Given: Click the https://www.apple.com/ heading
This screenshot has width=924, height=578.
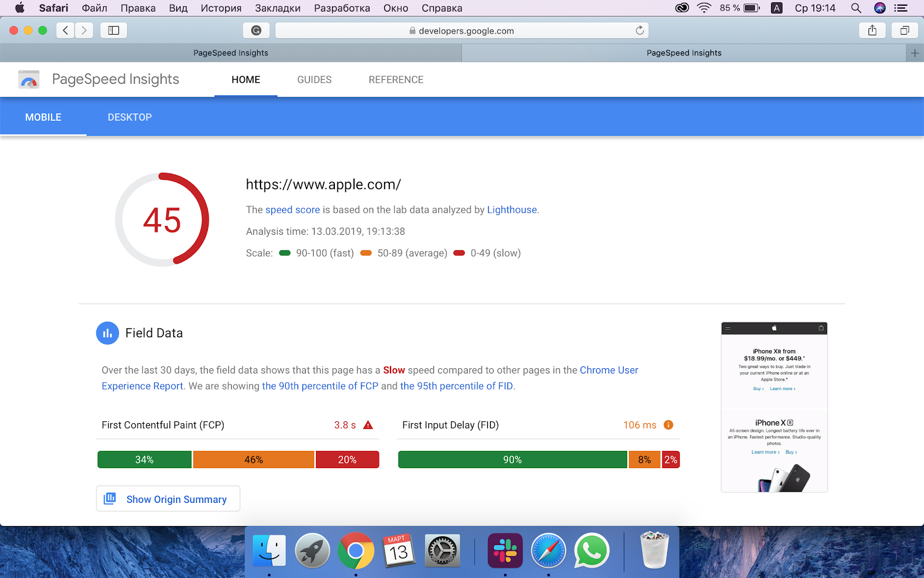Looking at the screenshot, I should coord(323,184).
